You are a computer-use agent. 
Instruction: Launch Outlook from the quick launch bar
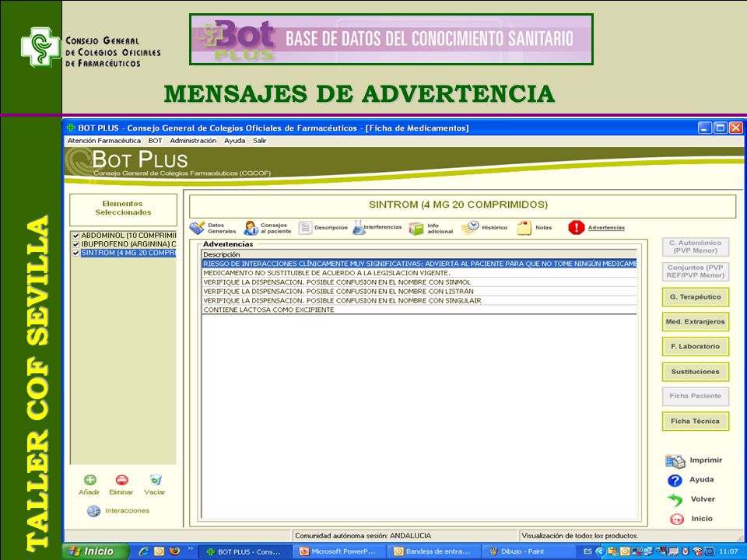click(159, 551)
